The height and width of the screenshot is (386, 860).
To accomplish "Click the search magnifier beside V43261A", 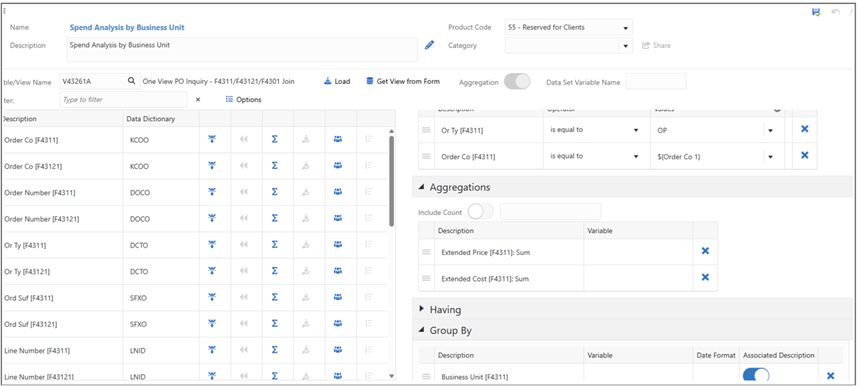I will coord(132,81).
